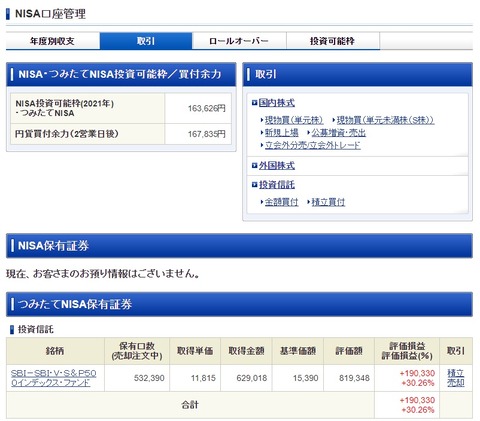This screenshot has height=421, width=480.
Task: Click the 評価損益(%) column header
Action: [407, 351]
